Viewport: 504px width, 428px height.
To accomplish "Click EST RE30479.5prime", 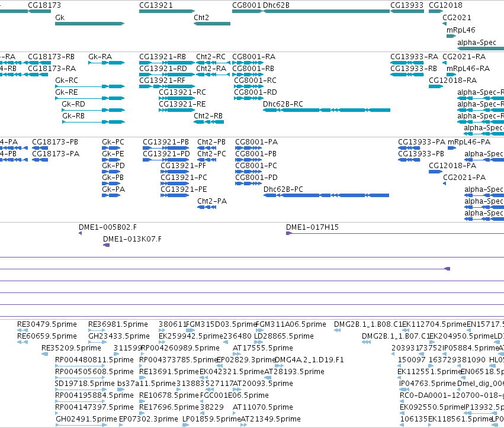I will pos(23,331).
